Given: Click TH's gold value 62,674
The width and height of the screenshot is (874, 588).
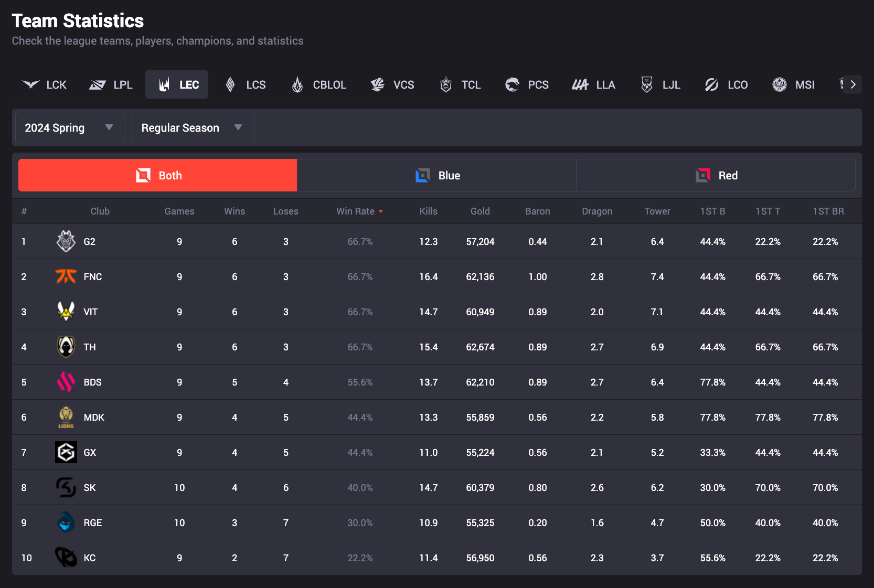Looking at the screenshot, I should [480, 347].
